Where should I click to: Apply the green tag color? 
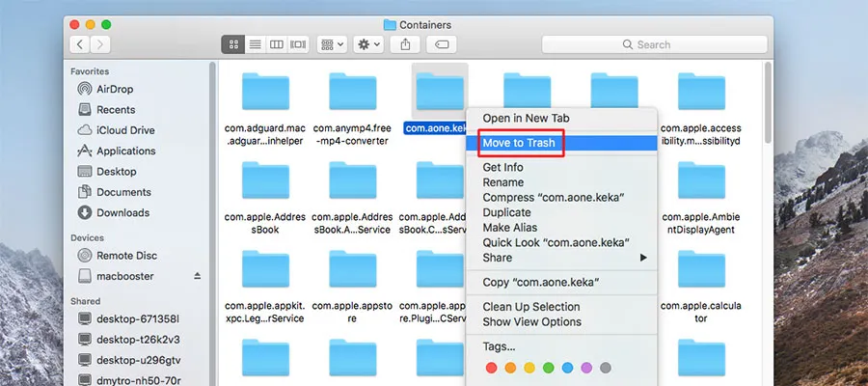(549, 368)
